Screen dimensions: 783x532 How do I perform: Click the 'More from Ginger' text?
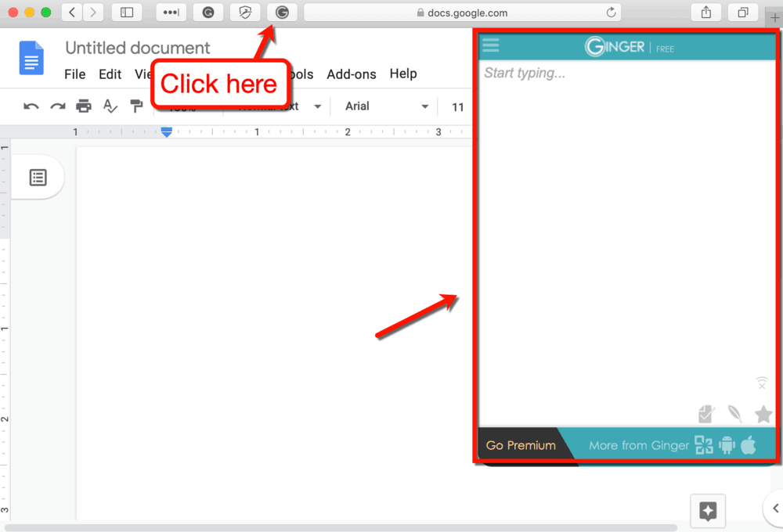pos(639,445)
